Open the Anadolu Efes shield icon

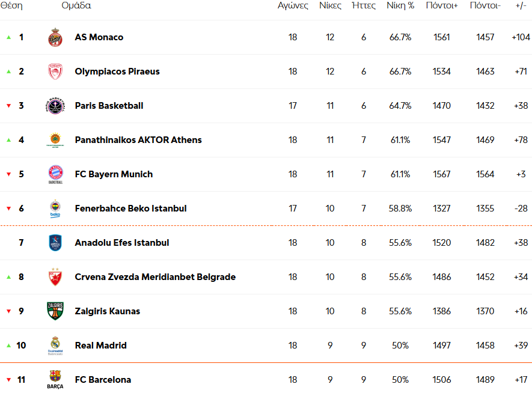[55, 243]
